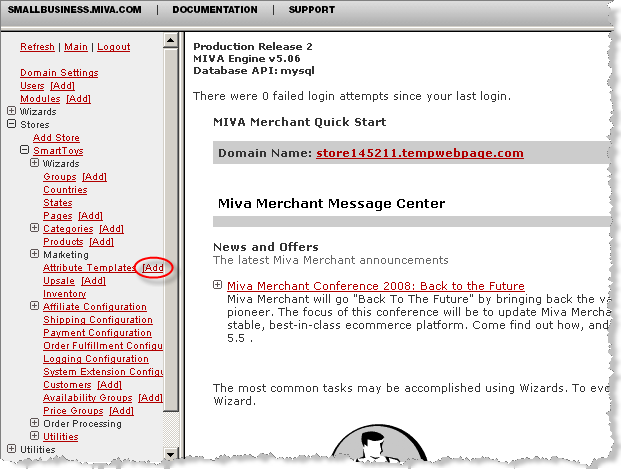Click the Add Store link
Image resolution: width=621 pixels, height=469 pixels.
(x=56, y=137)
